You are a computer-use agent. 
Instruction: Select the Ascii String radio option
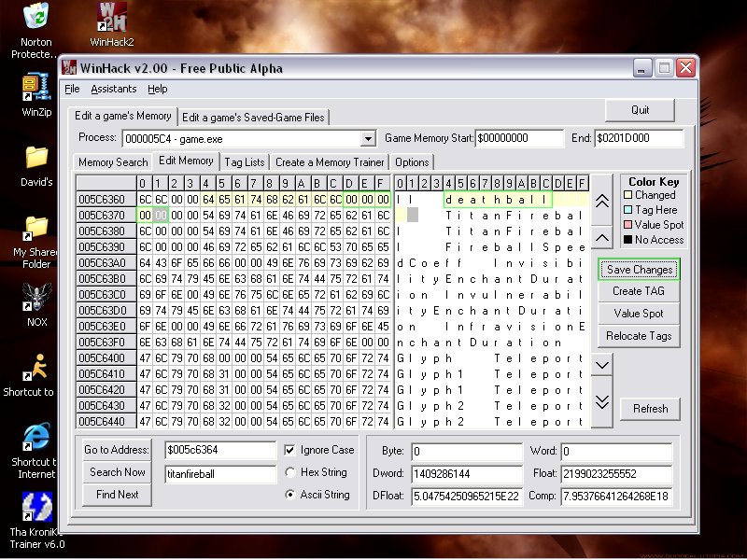[x=289, y=495]
